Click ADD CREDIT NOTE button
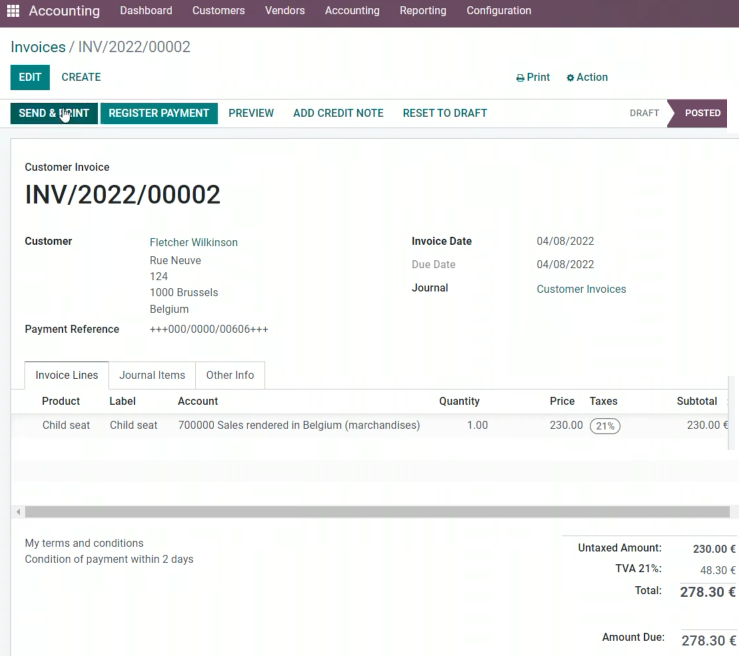The height and width of the screenshot is (656, 739). pos(338,113)
